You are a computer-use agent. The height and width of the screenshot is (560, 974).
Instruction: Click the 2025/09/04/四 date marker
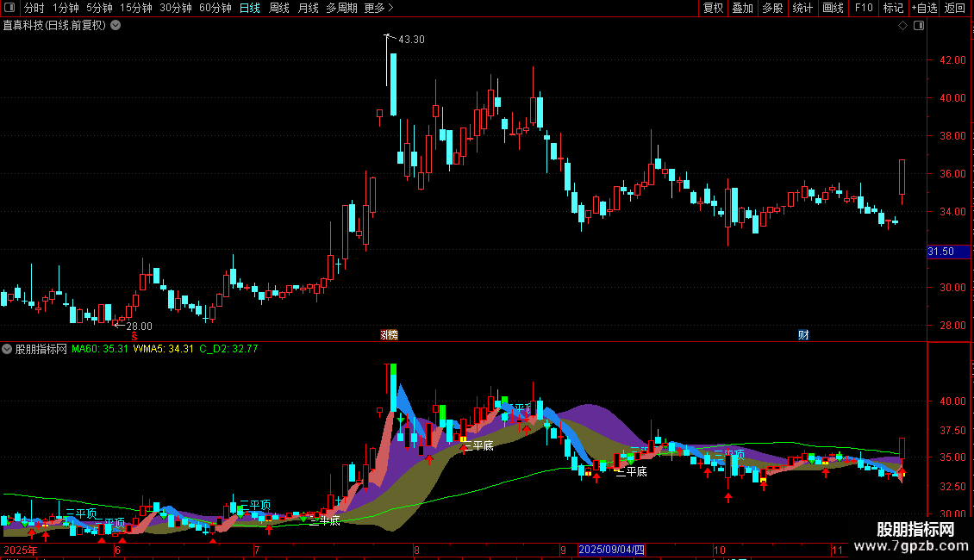(x=611, y=550)
